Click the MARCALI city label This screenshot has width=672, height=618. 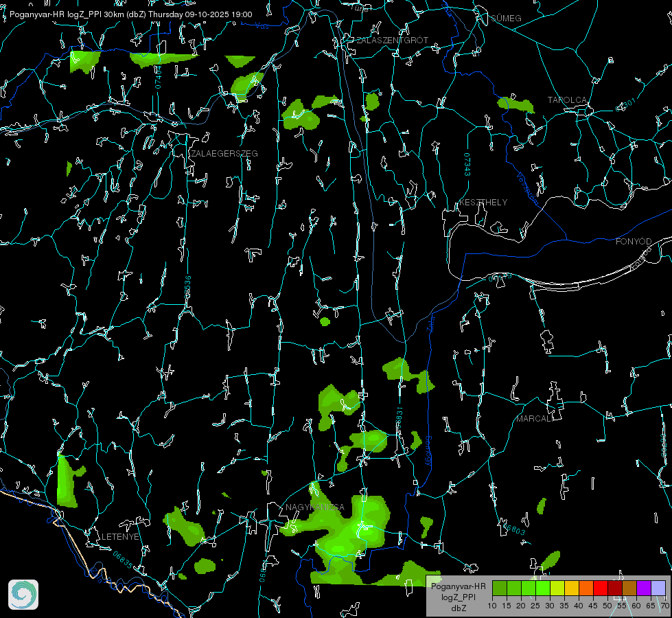point(534,419)
